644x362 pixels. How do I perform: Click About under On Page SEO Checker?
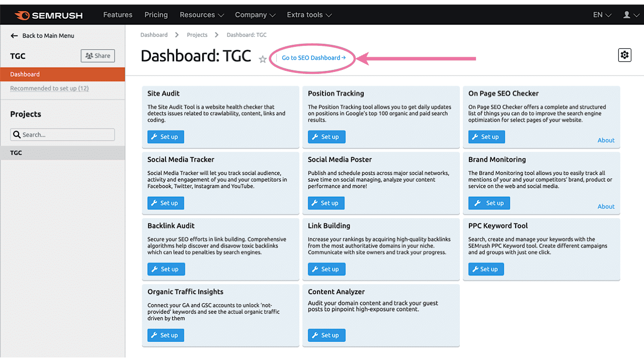coord(606,140)
